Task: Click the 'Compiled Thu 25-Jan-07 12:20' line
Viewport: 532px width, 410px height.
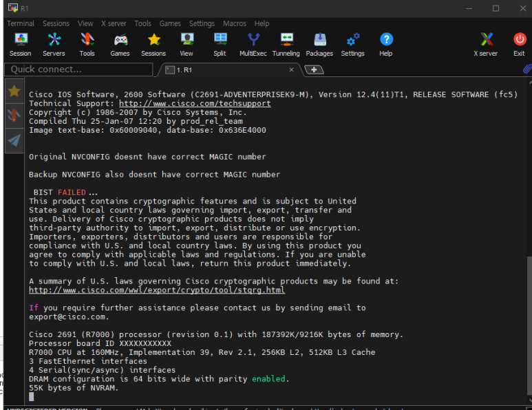Action: 136,121
